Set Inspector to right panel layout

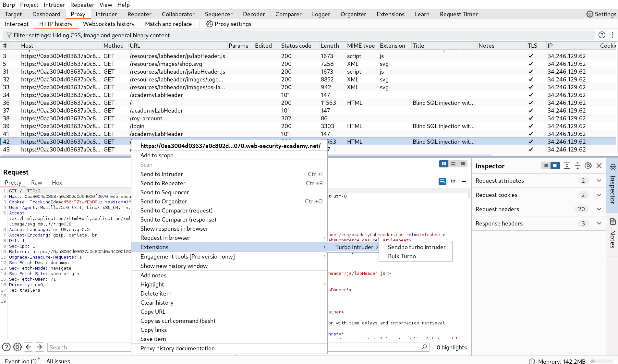tap(555, 166)
